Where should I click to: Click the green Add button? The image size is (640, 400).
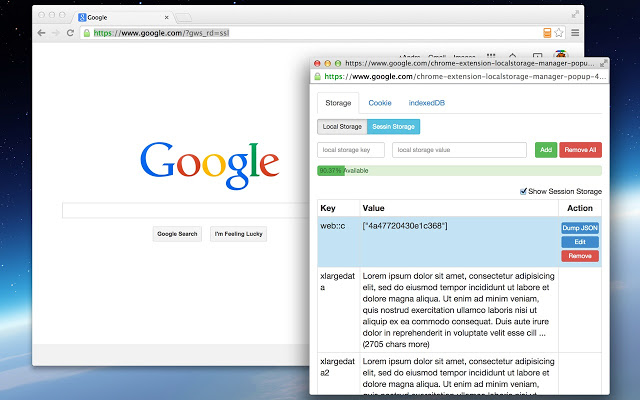coord(546,150)
